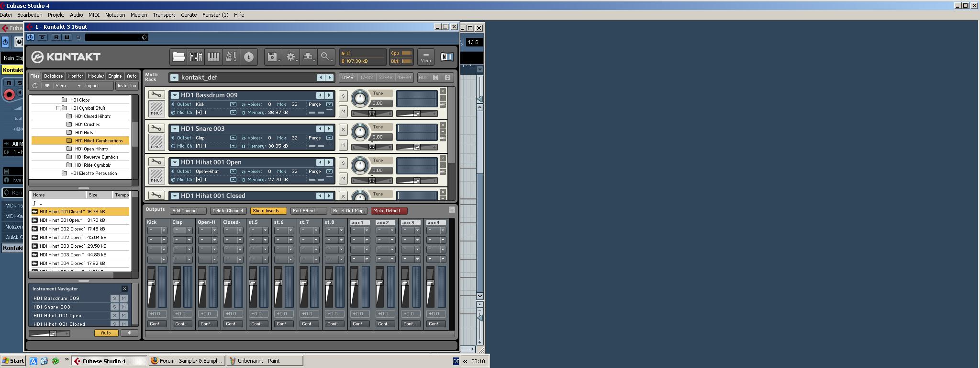
Task: Click the info pane icon
Action: (x=249, y=57)
